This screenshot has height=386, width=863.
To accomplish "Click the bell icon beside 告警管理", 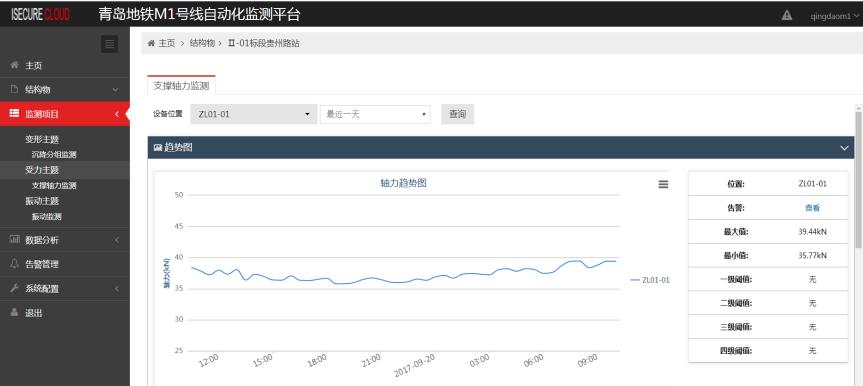I will (x=15, y=264).
